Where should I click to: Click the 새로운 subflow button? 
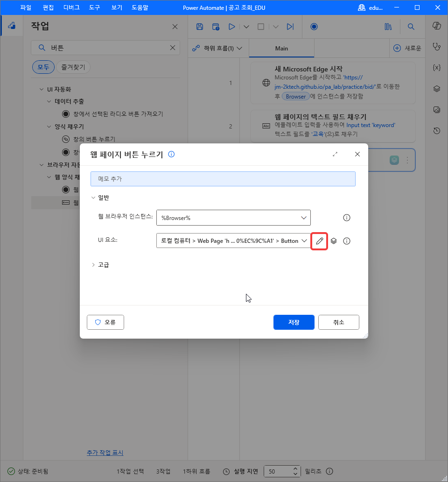407,48
